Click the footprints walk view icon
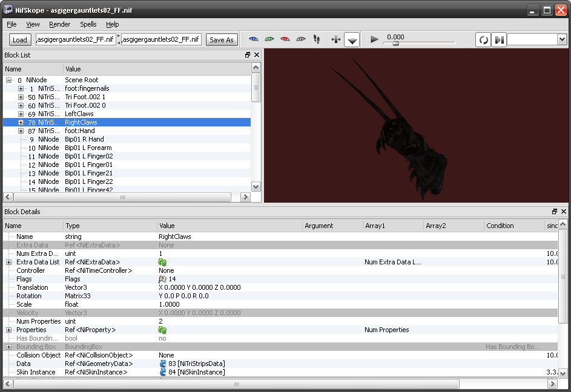The width and height of the screenshot is (571, 392). 316,39
